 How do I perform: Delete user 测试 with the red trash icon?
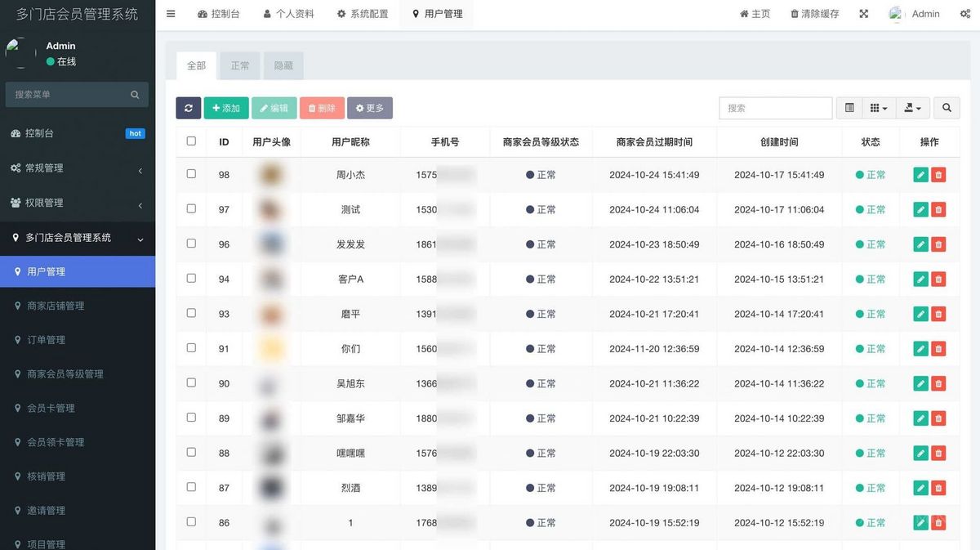[938, 209]
